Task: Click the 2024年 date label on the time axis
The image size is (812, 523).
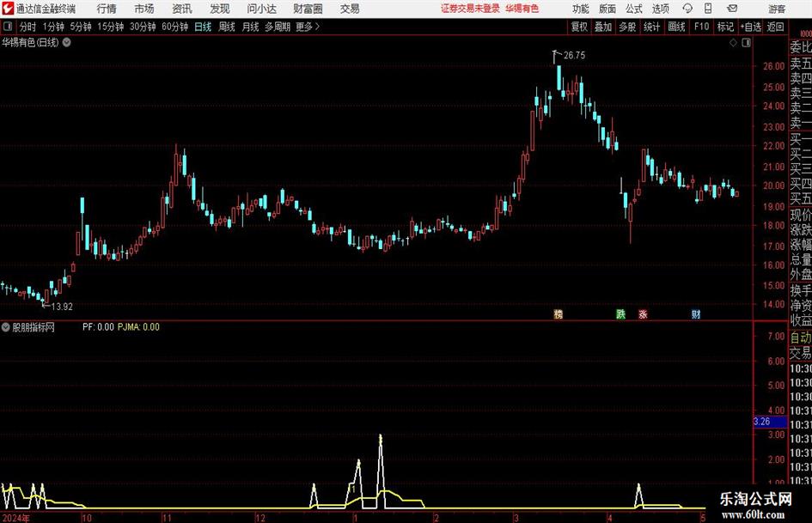Action: pyautogui.click(x=16, y=518)
